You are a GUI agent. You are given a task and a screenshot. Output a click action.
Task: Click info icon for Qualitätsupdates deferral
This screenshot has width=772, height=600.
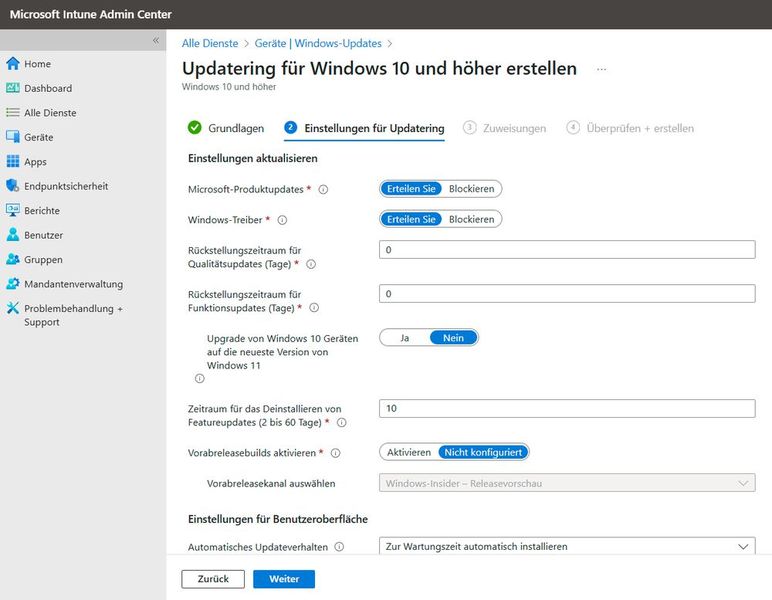coord(311,264)
